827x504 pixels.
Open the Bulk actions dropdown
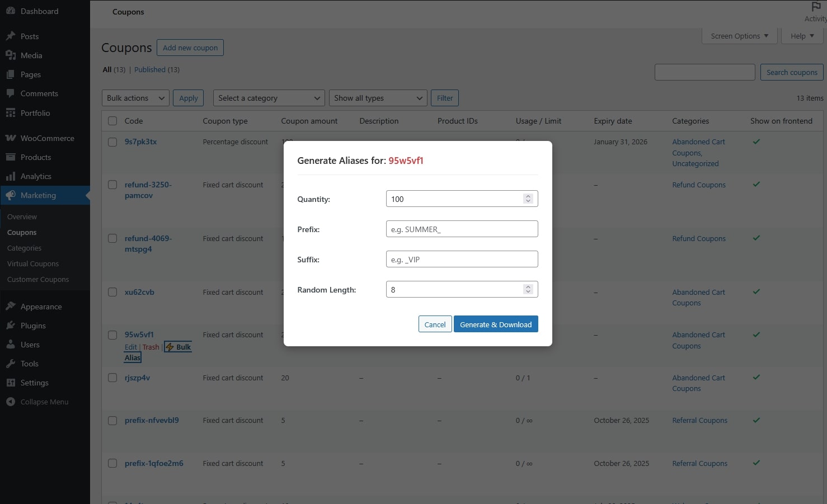coord(135,98)
